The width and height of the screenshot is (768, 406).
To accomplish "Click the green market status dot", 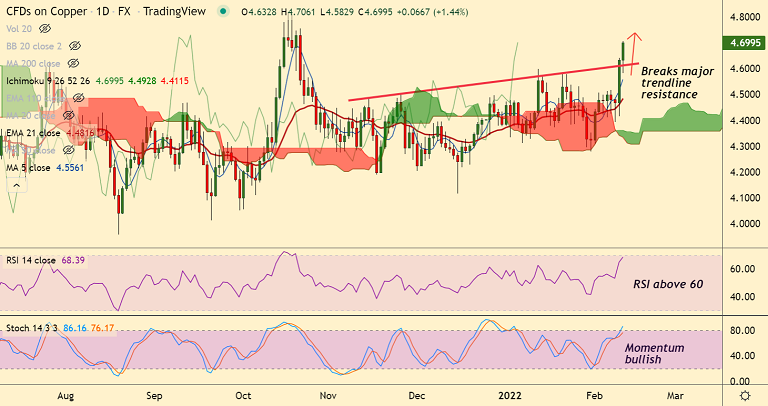I will (x=223, y=11).
